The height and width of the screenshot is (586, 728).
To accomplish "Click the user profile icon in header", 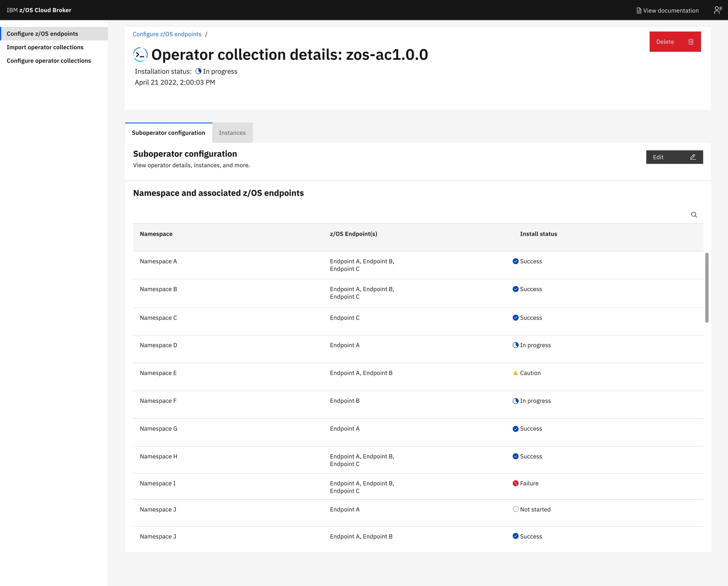I will [718, 10].
